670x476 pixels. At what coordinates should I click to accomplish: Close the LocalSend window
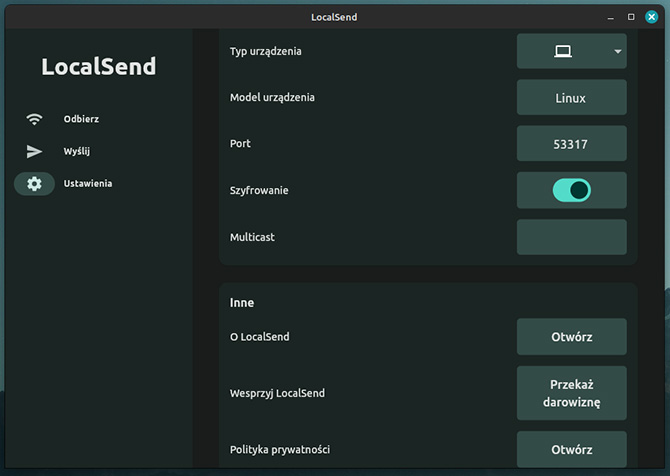[x=652, y=17]
